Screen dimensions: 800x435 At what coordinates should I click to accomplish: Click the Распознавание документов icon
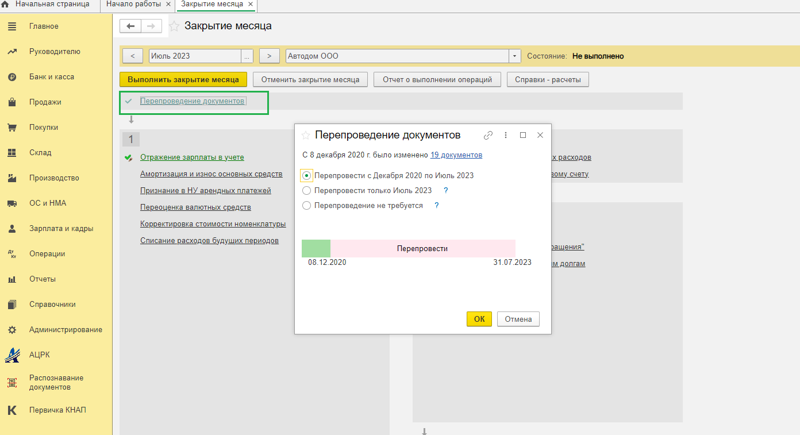[x=12, y=382]
